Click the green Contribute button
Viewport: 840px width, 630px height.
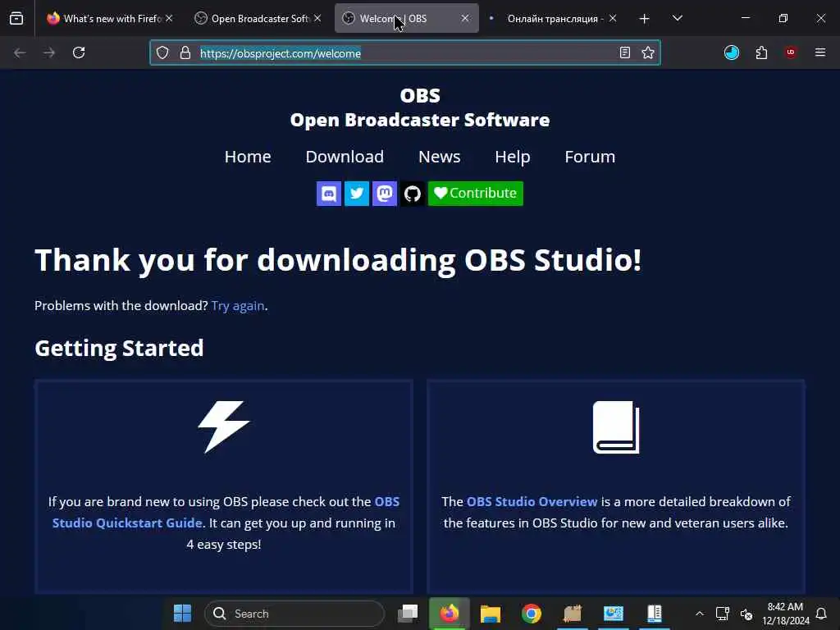point(475,194)
